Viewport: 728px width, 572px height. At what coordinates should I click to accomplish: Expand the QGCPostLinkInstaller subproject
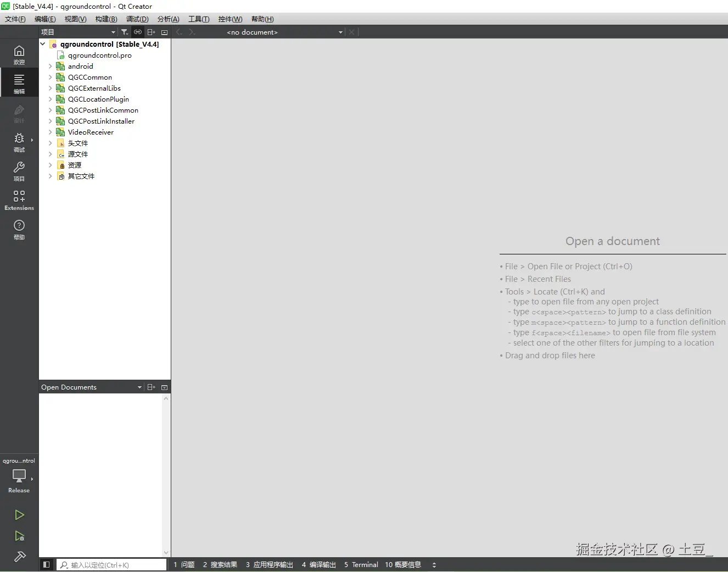click(50, 121)
